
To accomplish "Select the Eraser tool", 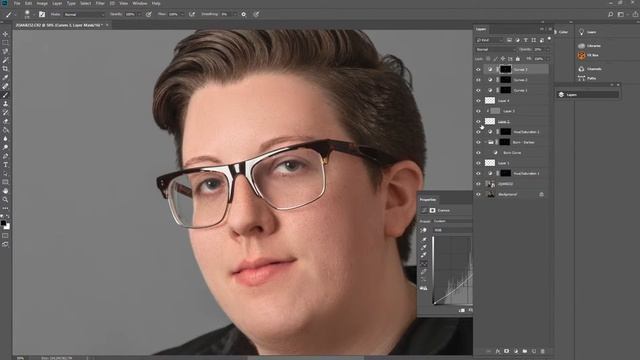I will 5,121.
